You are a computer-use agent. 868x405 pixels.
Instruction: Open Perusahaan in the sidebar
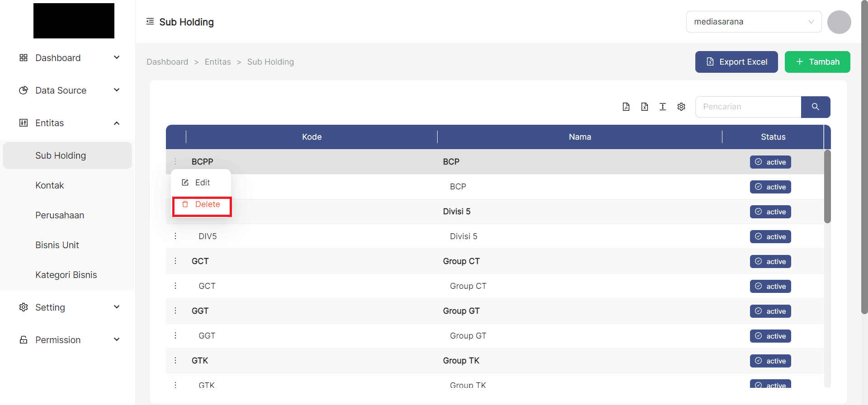(60, 215)
